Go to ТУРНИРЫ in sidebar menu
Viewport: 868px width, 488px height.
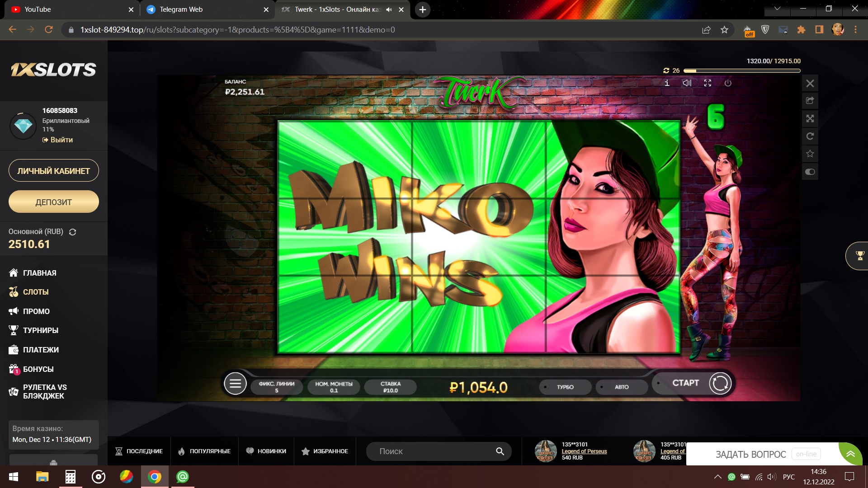click(40, 330)
